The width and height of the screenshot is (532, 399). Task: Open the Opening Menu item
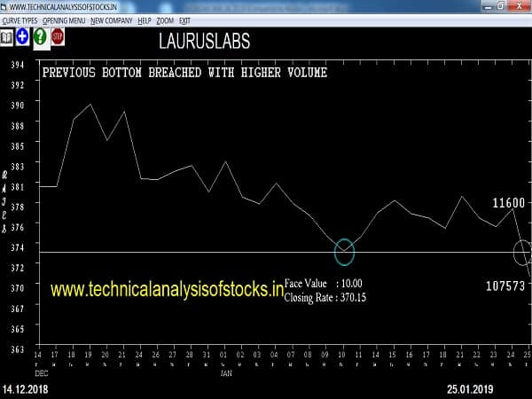coord(65,20)
